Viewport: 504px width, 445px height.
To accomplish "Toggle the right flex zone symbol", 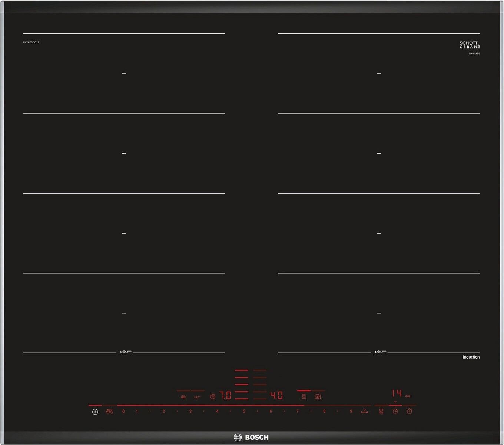I will [x=380, y=352].
